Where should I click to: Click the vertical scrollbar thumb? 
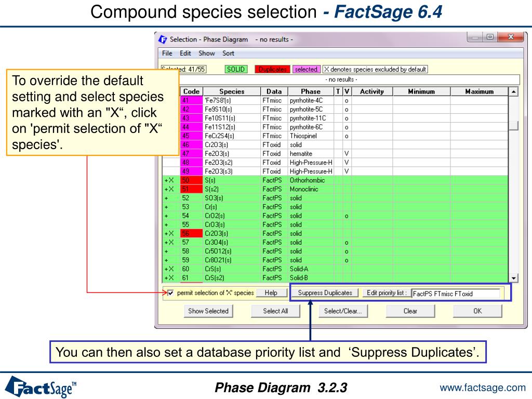point(514,125)
